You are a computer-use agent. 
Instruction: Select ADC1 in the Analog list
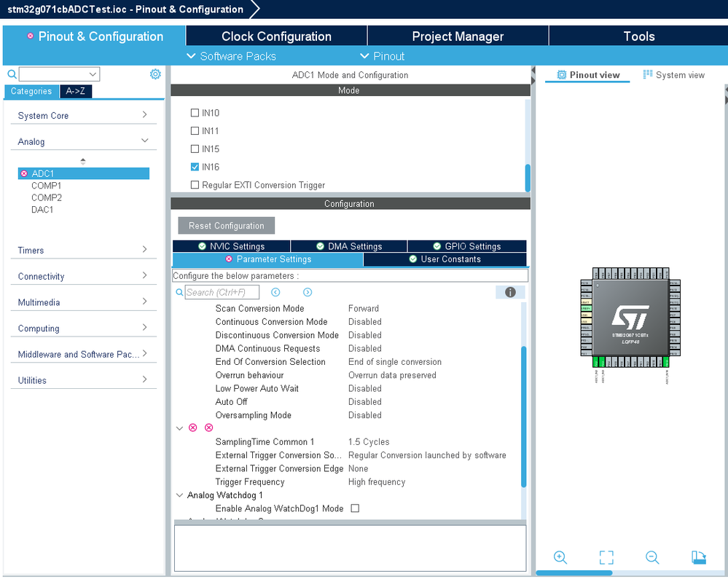click(84, 173)
